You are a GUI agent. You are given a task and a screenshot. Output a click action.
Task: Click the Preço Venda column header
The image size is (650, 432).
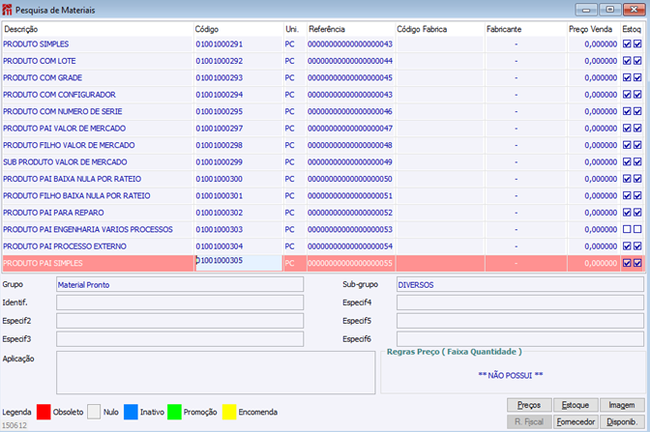point(593,29)
